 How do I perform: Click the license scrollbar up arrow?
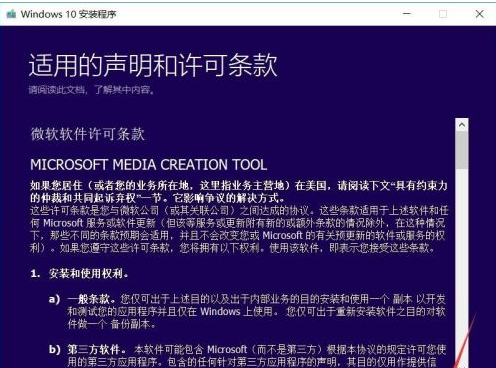(462, 125)
